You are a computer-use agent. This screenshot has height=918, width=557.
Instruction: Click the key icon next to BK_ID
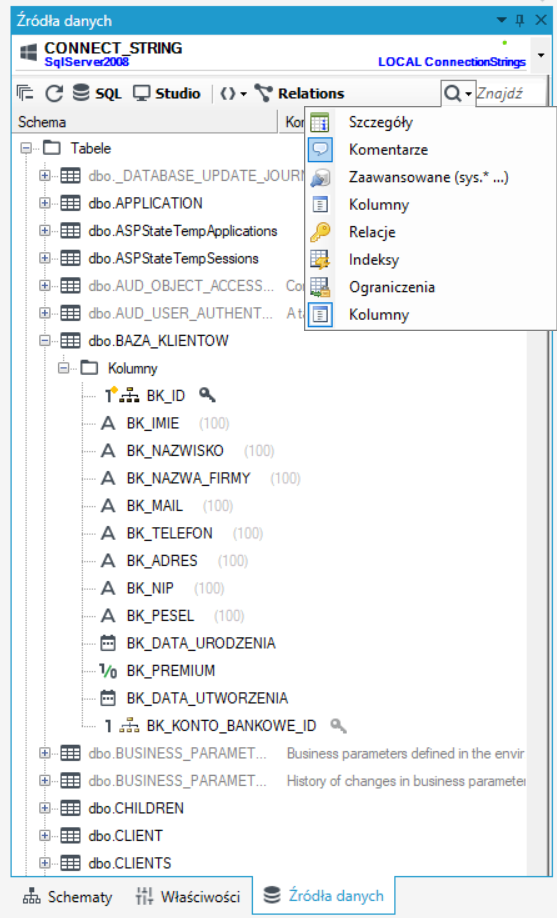click(207, 396)
